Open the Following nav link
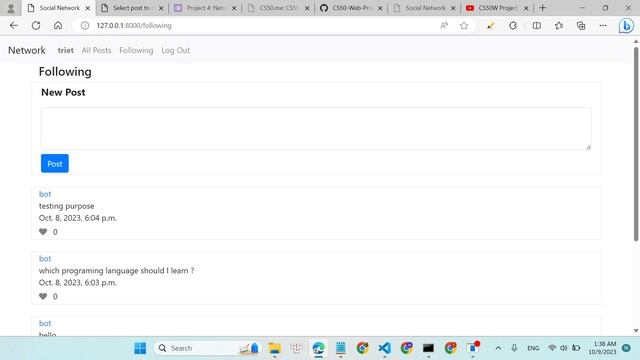The height and width of the screenshot is (360, 640). click(x=136, y=50)
